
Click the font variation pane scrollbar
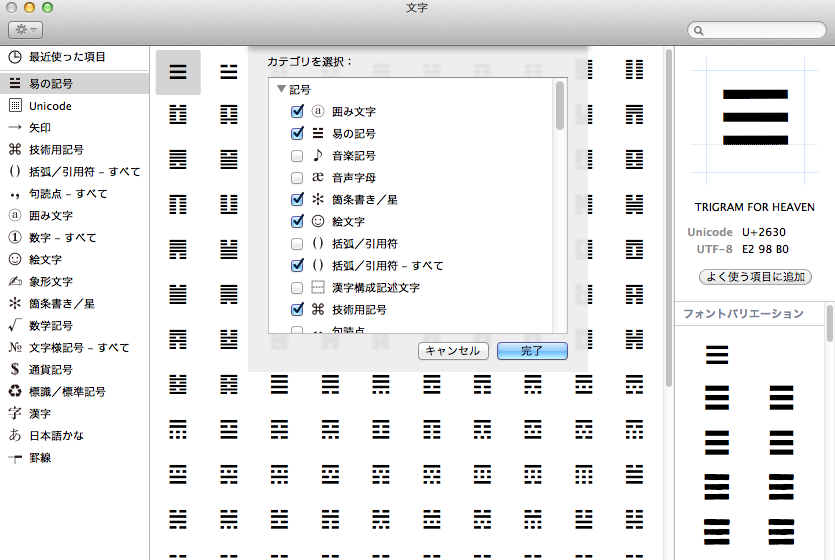[x=830, y=324]
